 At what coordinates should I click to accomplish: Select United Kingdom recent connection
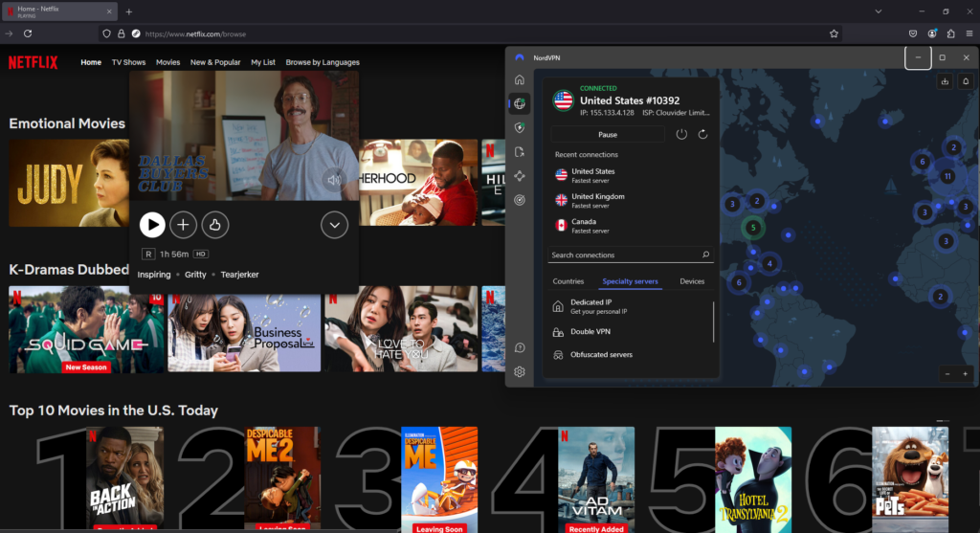(x=597, y=200)
